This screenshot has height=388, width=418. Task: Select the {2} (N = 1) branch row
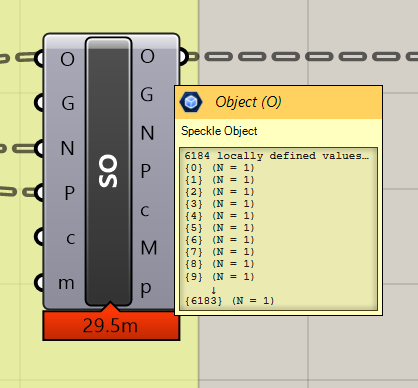tap(220, 192)
